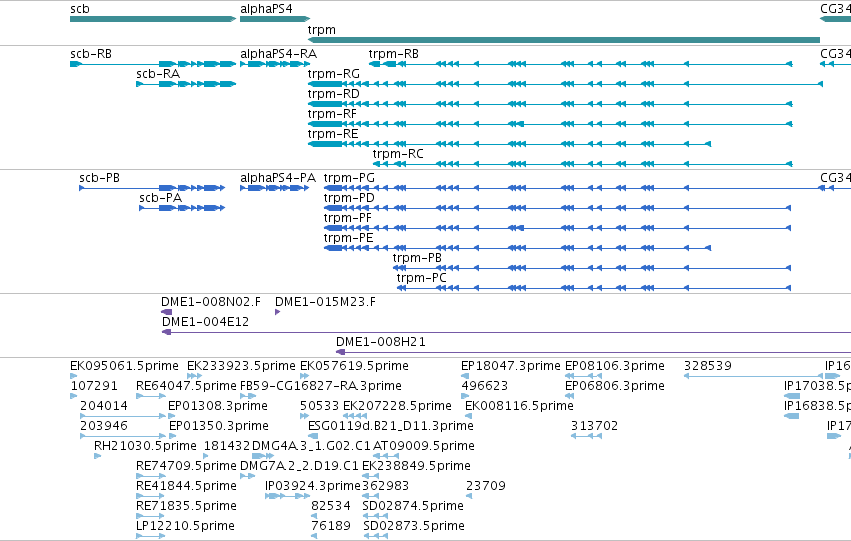Click the trpm-PD protein label

[x=349, y=198]
